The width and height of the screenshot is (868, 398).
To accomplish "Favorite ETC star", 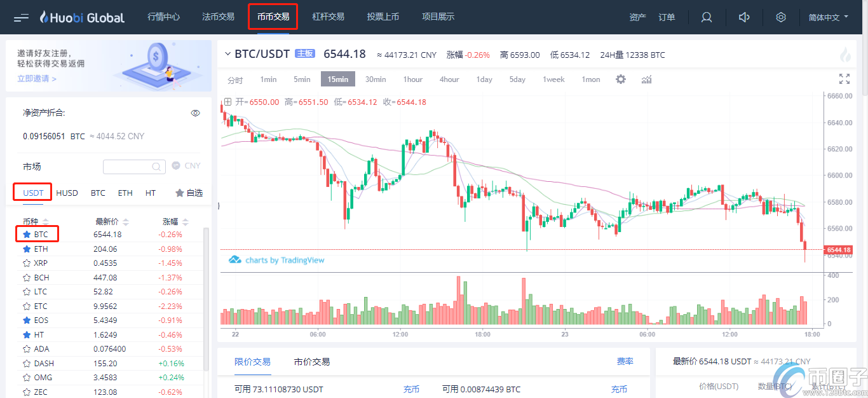I will (x=27, y=306).
